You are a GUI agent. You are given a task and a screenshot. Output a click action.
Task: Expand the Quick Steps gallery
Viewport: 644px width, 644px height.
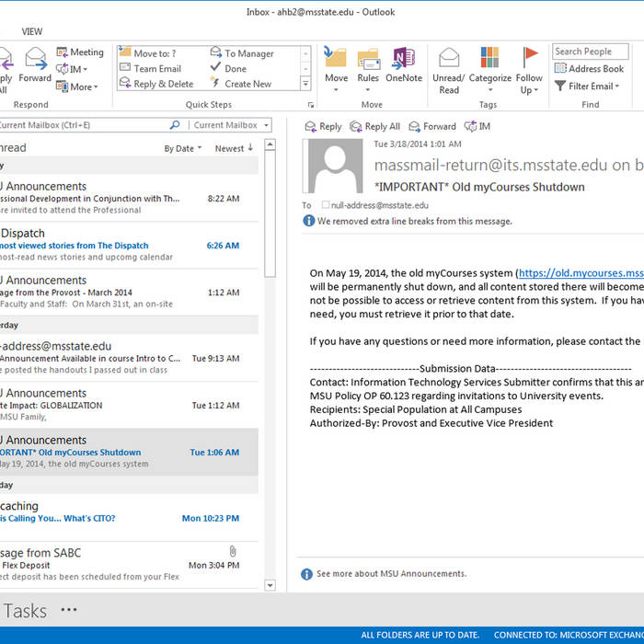(x=305, y=84)
